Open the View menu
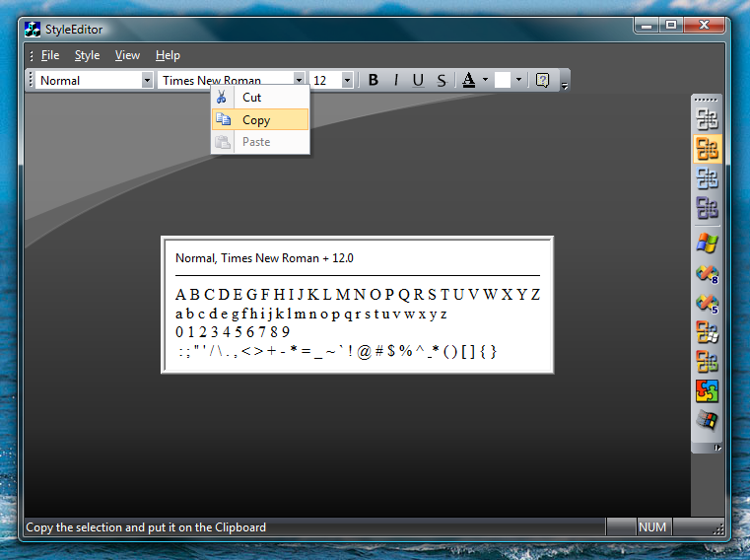Viewport: 750px width, 560px height. click(x=127, y=55)
